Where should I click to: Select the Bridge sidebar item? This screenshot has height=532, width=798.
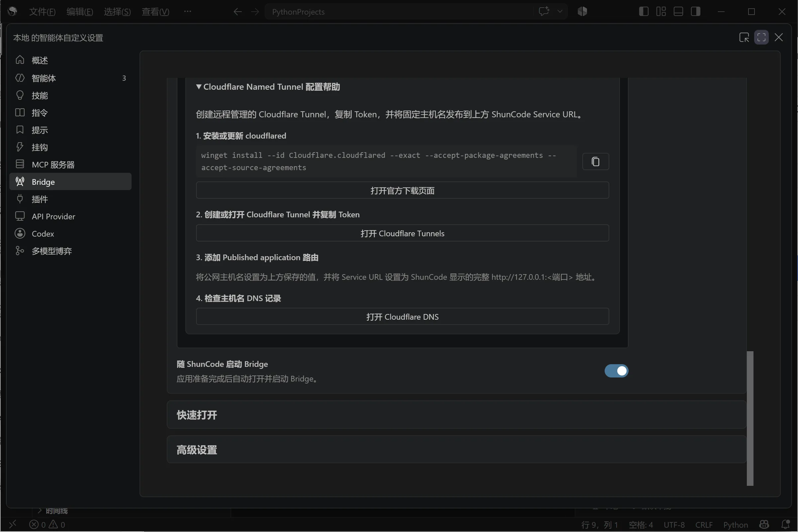[x=70, y=182]
